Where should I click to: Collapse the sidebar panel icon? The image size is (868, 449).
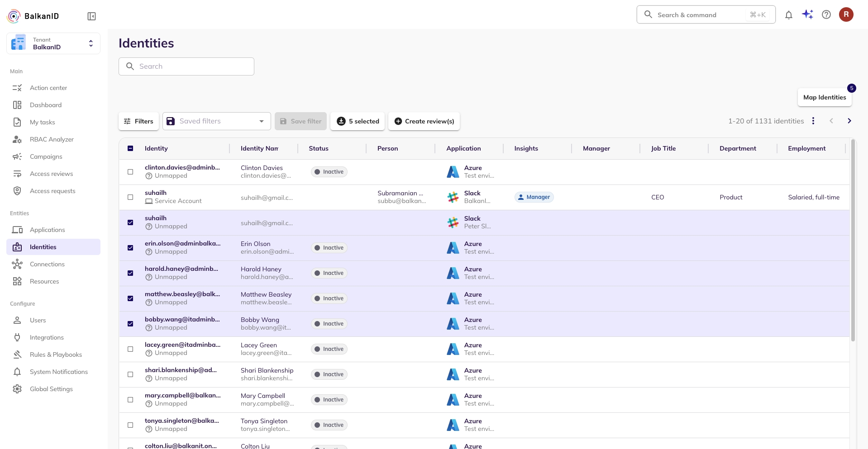pos(91,16)
